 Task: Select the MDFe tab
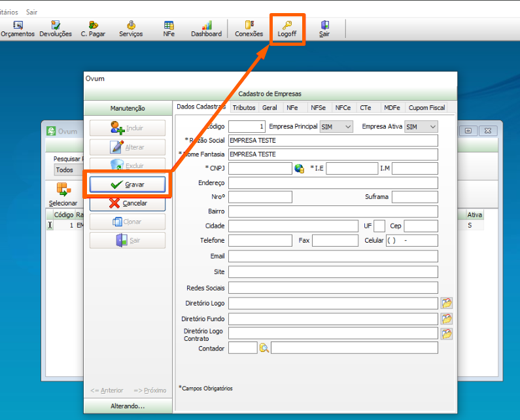click(392, 108)
